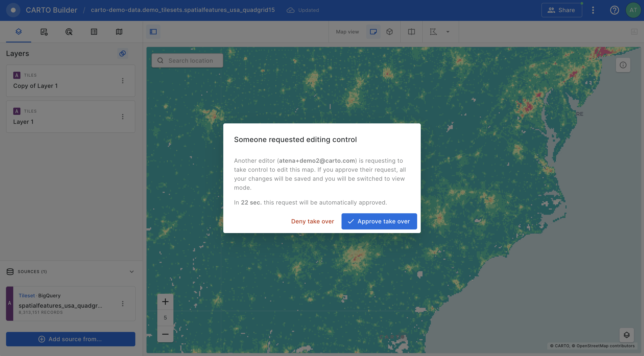The width and height of the screenshot is (644, 356).
Task: Open the Basemap tab icon
Action: coord(119,32)
